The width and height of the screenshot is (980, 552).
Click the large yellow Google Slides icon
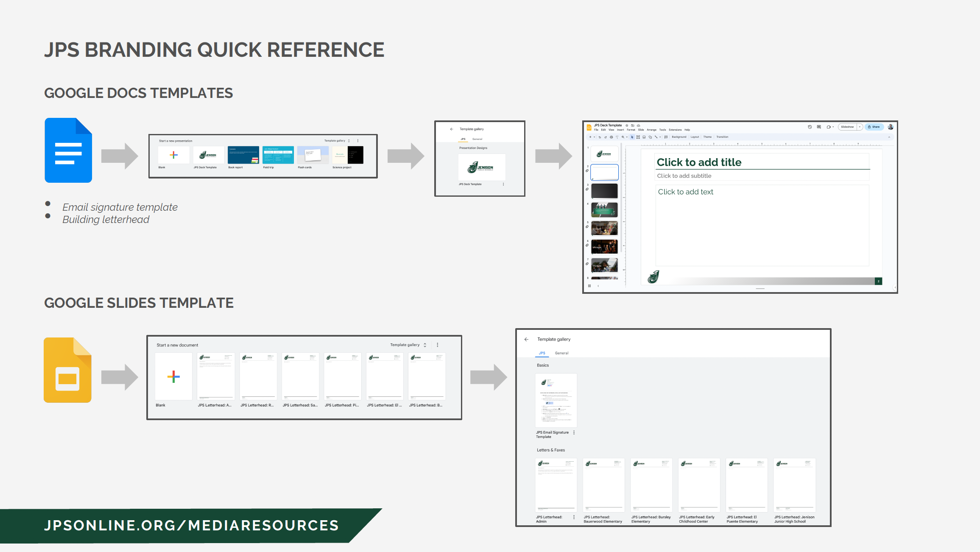[x=67, y=370]
